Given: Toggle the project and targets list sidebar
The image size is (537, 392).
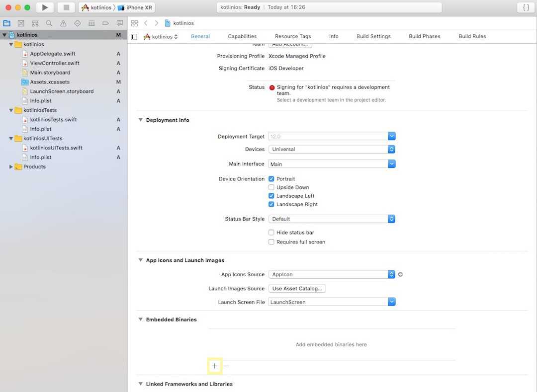Looking at the screenshot, I should point(134,37).
